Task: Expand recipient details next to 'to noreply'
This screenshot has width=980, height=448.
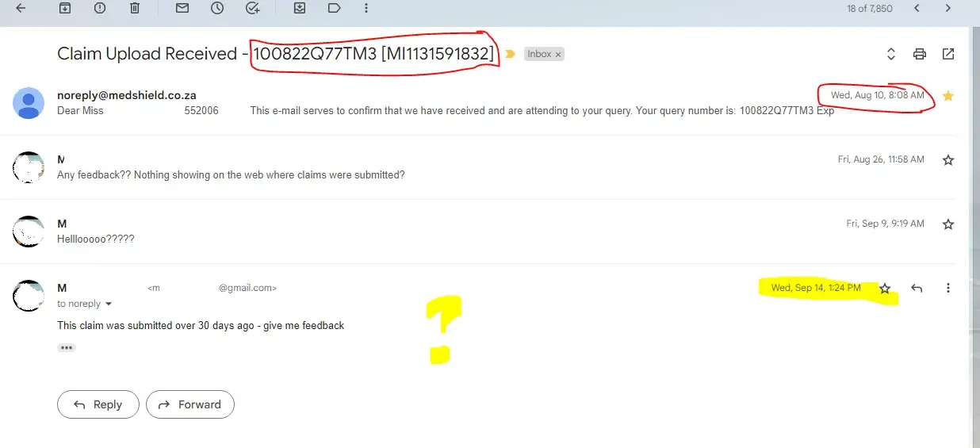Action: [109, 304]
